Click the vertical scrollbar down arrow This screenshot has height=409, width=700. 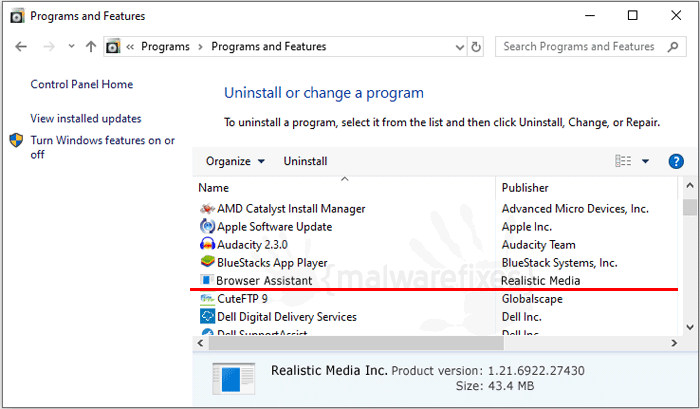click(x=690, y=327)
